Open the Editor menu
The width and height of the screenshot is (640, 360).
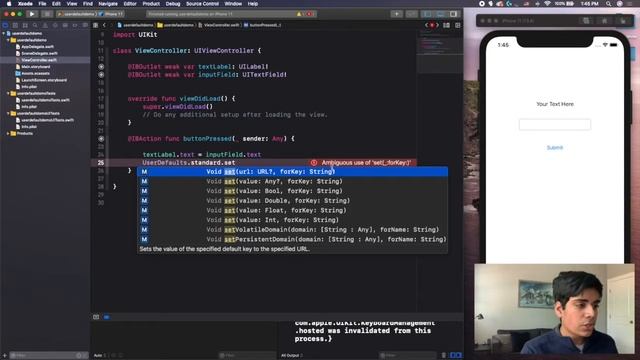pyautogui.click(x=130, y=4)
